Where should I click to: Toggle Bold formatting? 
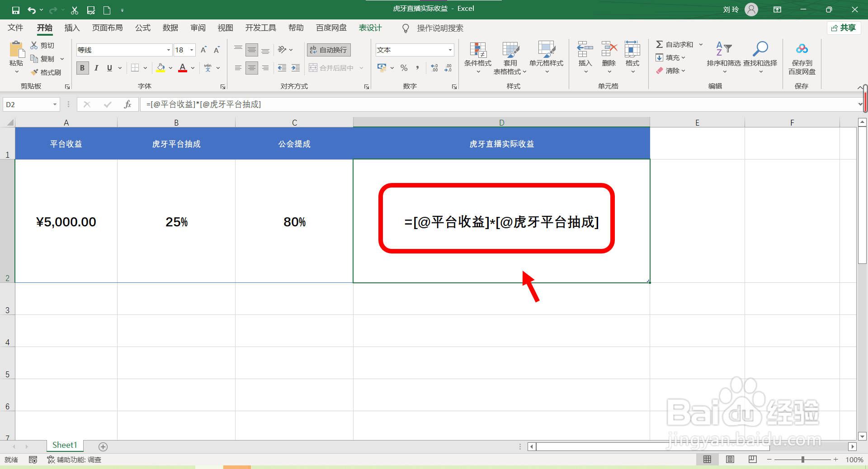[82, 68]
